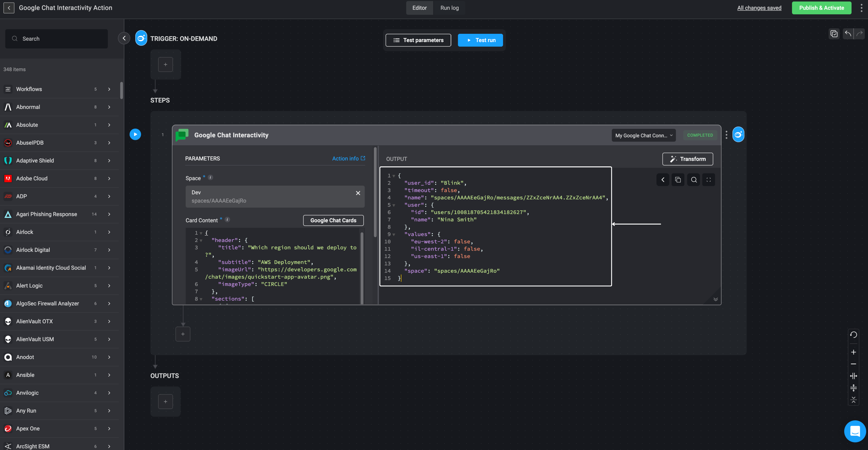The image size is (868, 450).
Task: Redo the last change
Action: coord(859,34)
